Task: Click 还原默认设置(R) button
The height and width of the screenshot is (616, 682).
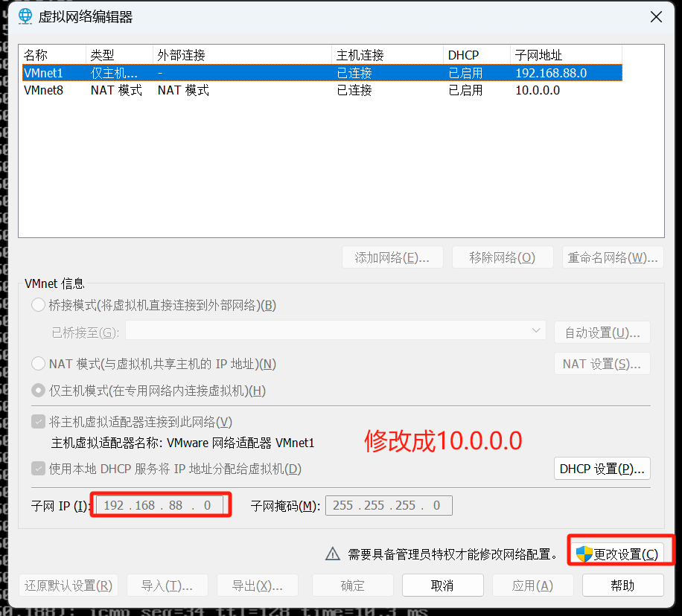Action: point(68,585)
